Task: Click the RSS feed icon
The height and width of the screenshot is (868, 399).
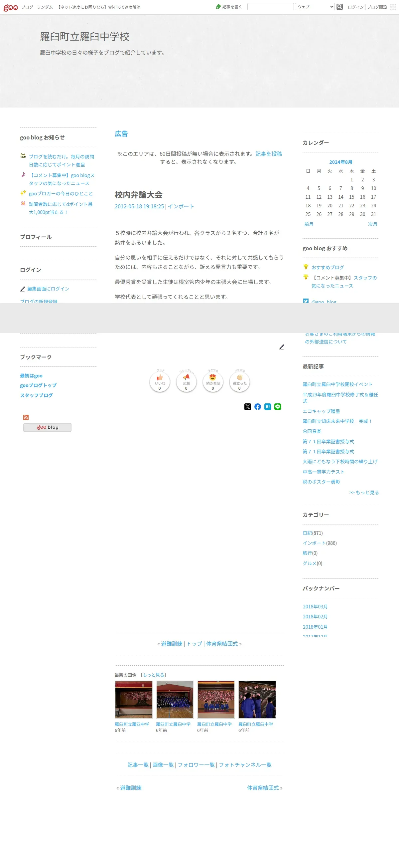Action: click(26, 417)
